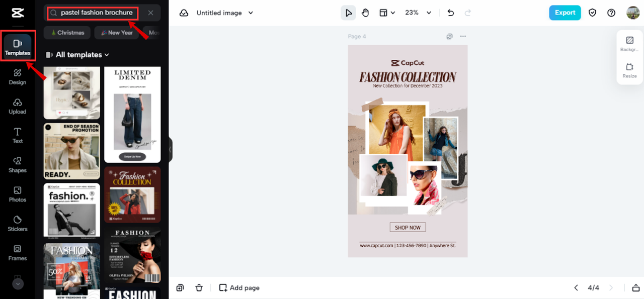644x299 pixels.
Task: Select the FASHION COLLECTION heading on canvas
Action: click(x=408, y=77)
